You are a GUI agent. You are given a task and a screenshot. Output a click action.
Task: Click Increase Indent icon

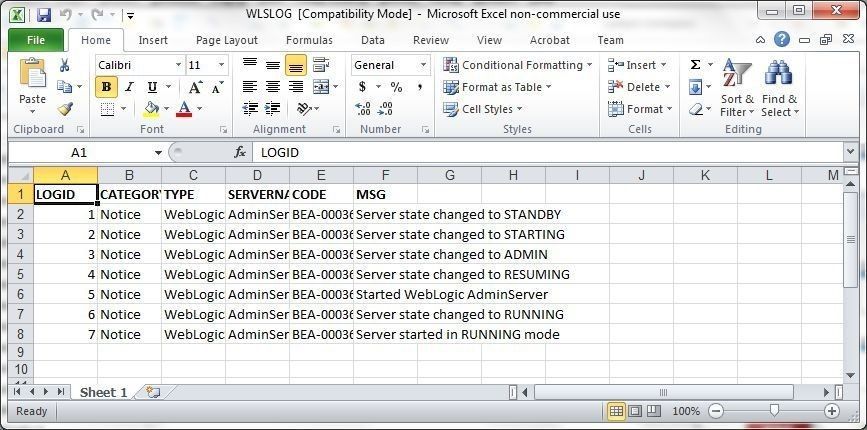[x=272, y=108]
